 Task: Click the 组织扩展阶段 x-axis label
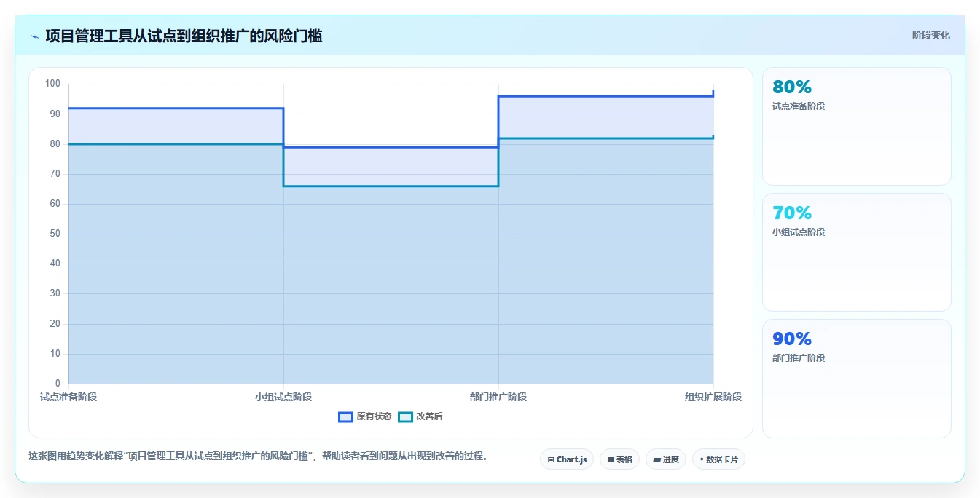(713, 397)
